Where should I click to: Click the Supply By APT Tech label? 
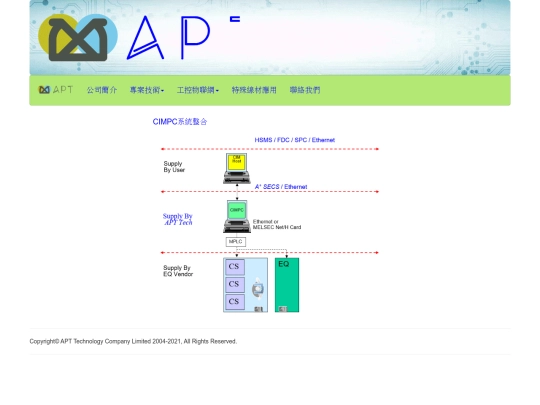pyautogui.click(x=178, y=219)
